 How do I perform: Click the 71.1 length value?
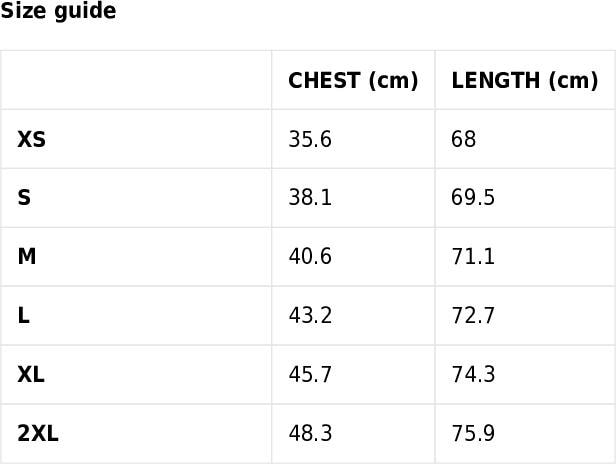point(473,257)
